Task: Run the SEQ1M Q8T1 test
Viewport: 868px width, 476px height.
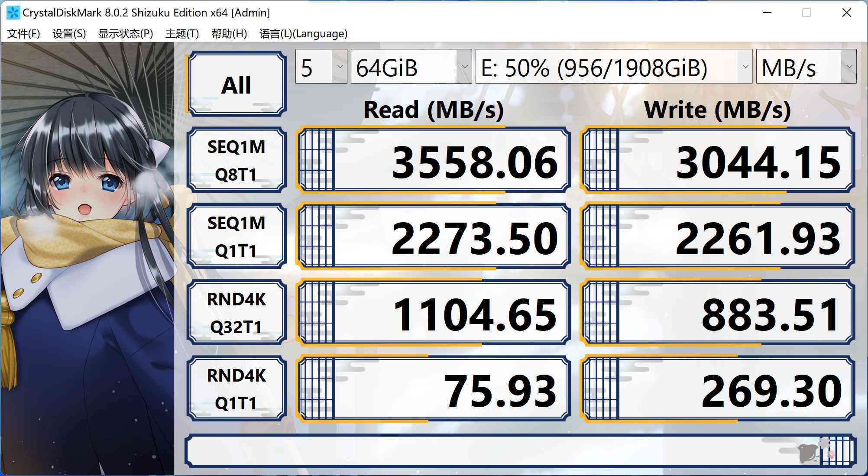Action: click(236, 160)
